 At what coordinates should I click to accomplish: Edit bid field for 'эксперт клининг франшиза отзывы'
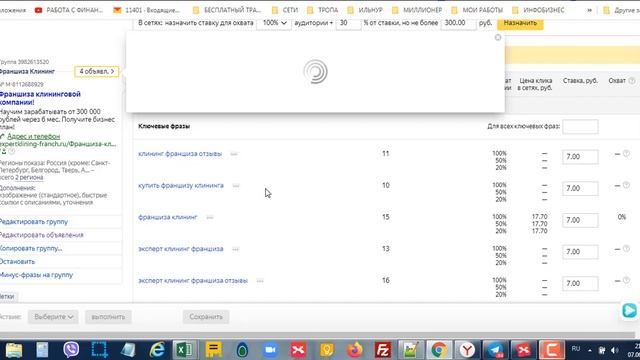[580, 284]
